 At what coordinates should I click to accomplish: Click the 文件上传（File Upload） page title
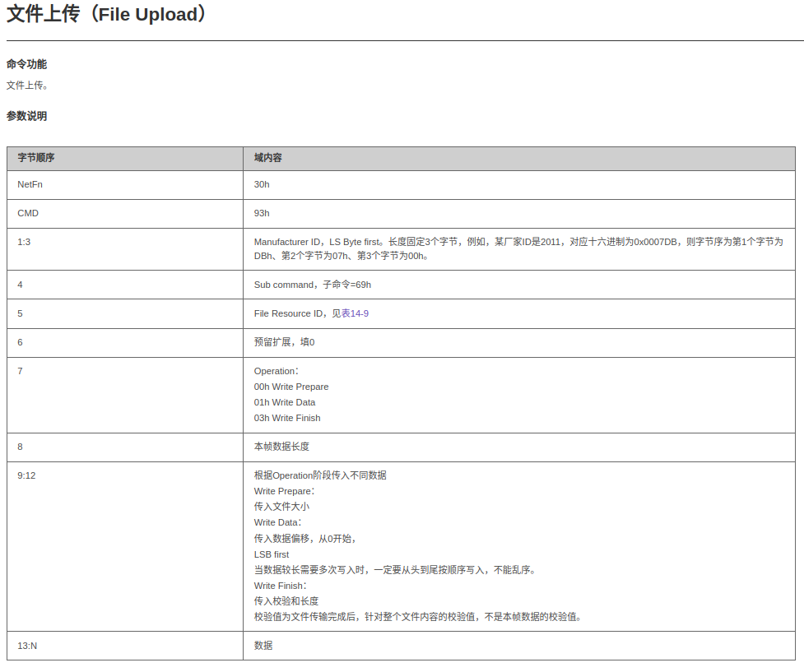tap(106, 15)
